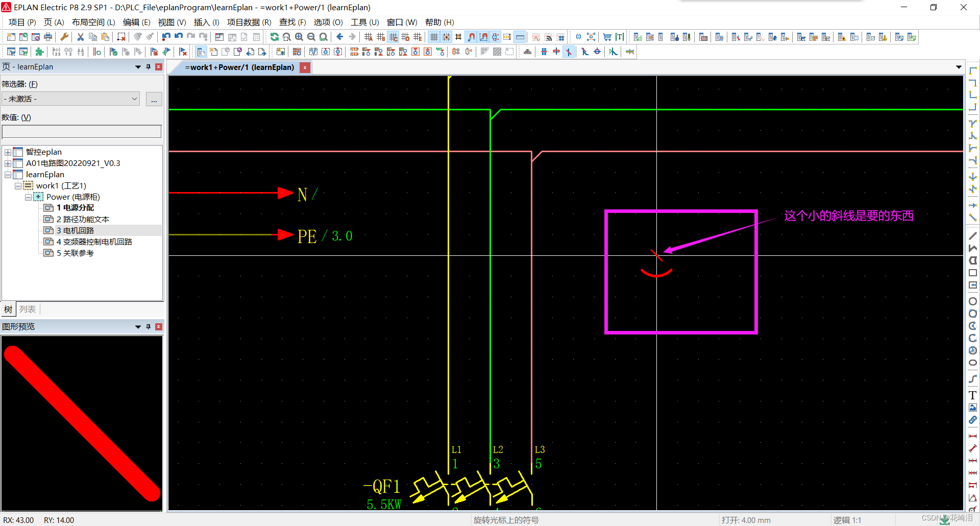Image resolution: width=980 pixels, height=526 pixels.
Task: Toggle grid size E button
Action: (418, 37)
